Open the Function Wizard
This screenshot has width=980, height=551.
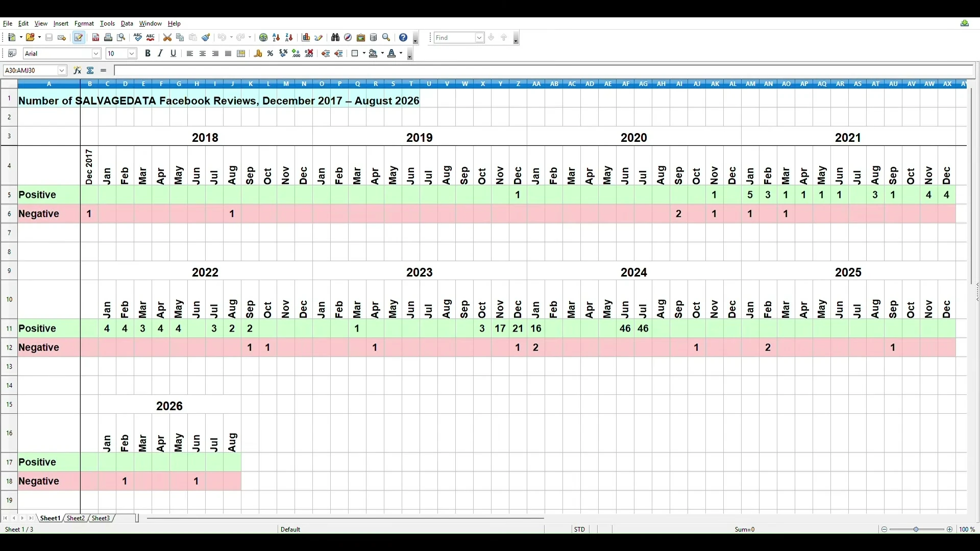pos(78,70)
